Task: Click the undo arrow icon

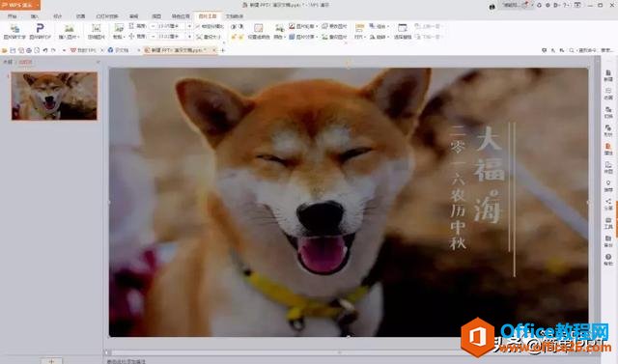Action: (x=45, y=50)
